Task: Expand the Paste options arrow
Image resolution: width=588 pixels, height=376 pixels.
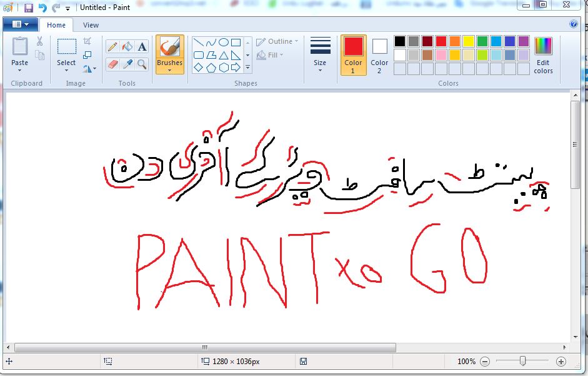Action: (x=20, y=70)
